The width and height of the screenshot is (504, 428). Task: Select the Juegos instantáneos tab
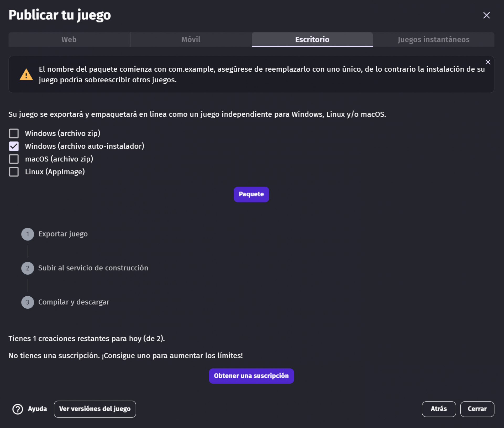tap(434, 40)
